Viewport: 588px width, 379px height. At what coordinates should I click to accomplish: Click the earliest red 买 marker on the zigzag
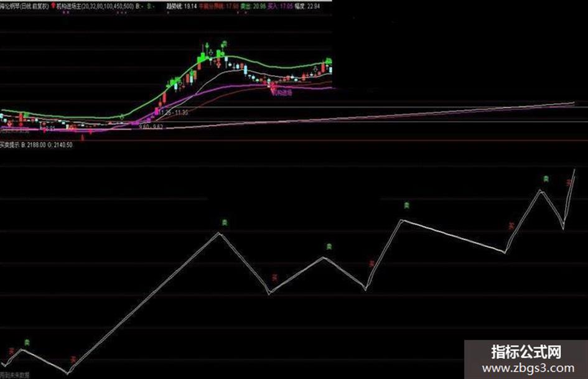coord(12,351)
